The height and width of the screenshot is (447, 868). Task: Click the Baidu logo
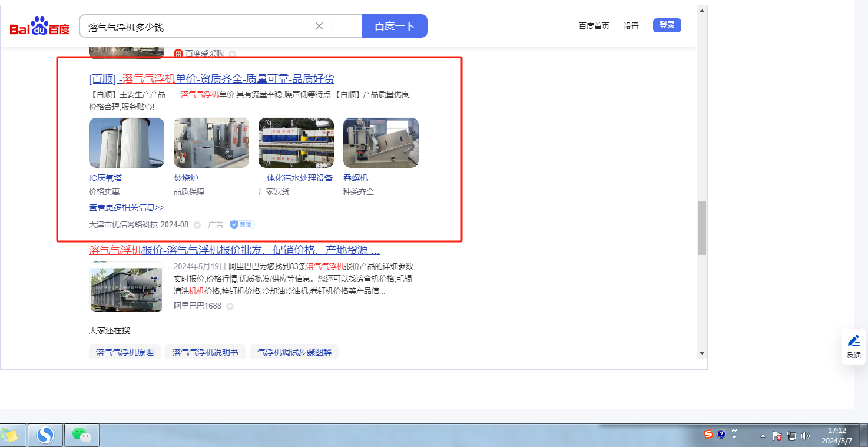point(39,27)
